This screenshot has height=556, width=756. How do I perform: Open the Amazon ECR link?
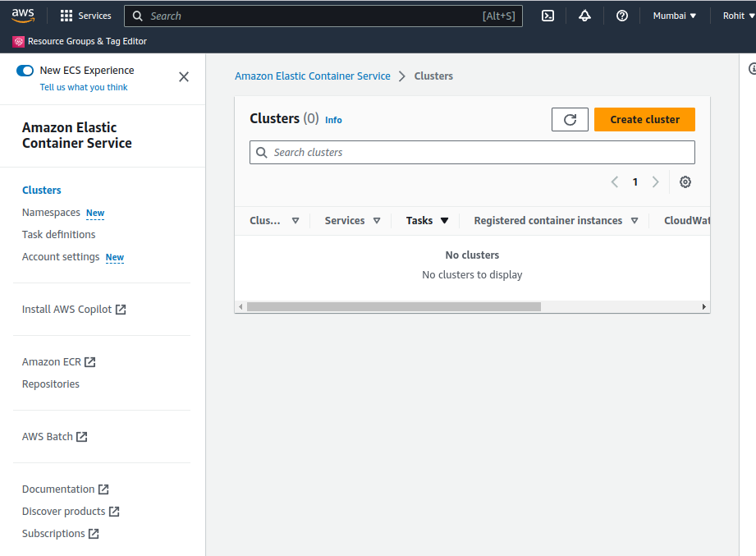(52, 361)
